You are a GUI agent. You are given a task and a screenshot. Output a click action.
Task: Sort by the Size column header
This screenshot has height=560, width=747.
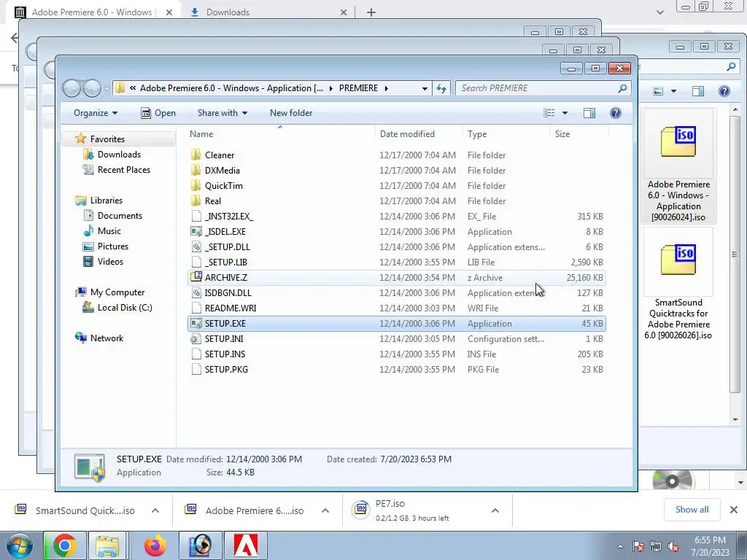(579, 134)
